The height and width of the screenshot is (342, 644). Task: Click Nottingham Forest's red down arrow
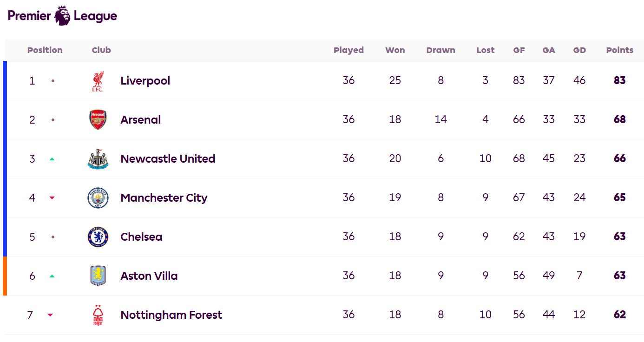click(50, 315)
